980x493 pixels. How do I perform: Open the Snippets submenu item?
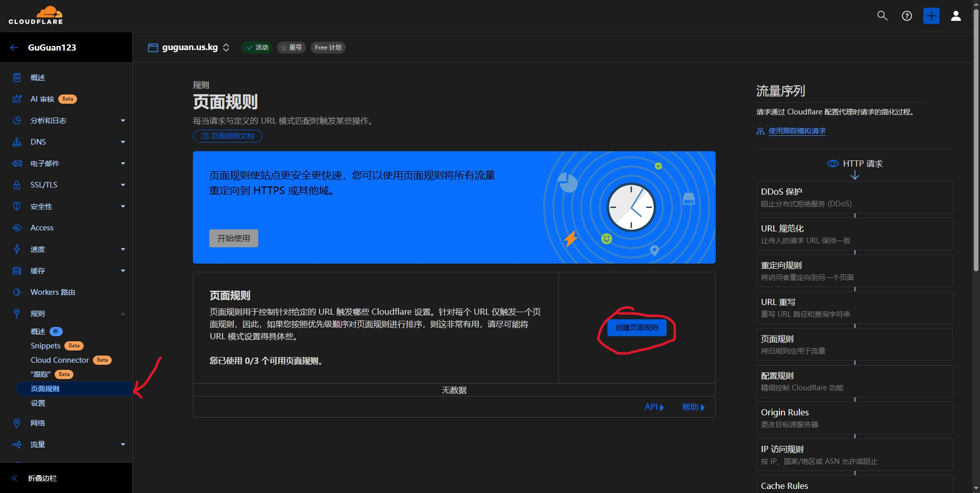coord(45,346)
